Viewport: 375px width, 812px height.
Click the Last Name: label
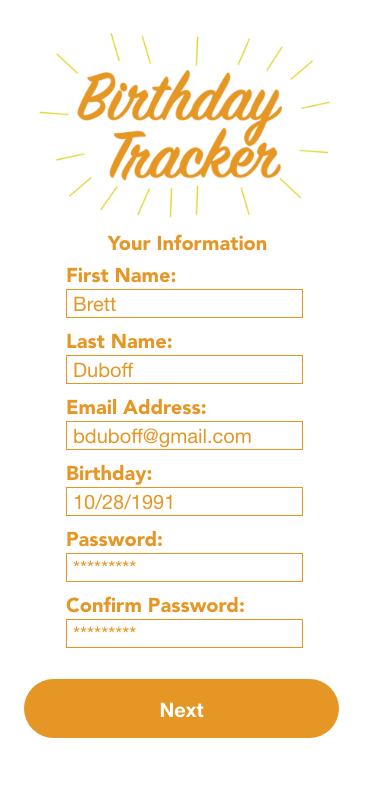(x=119, y=341)
